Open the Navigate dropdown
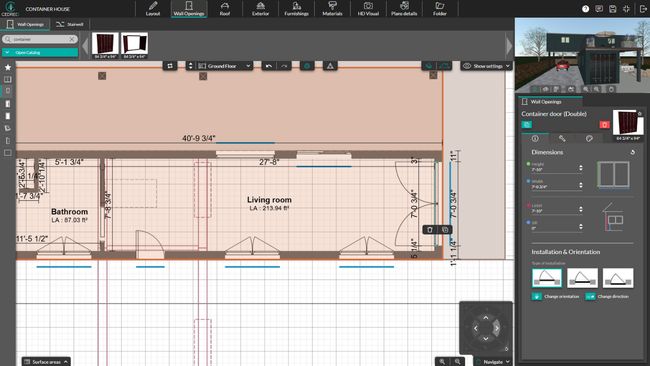This screenshot has width=650, height=366. click(x=493, y=362)
